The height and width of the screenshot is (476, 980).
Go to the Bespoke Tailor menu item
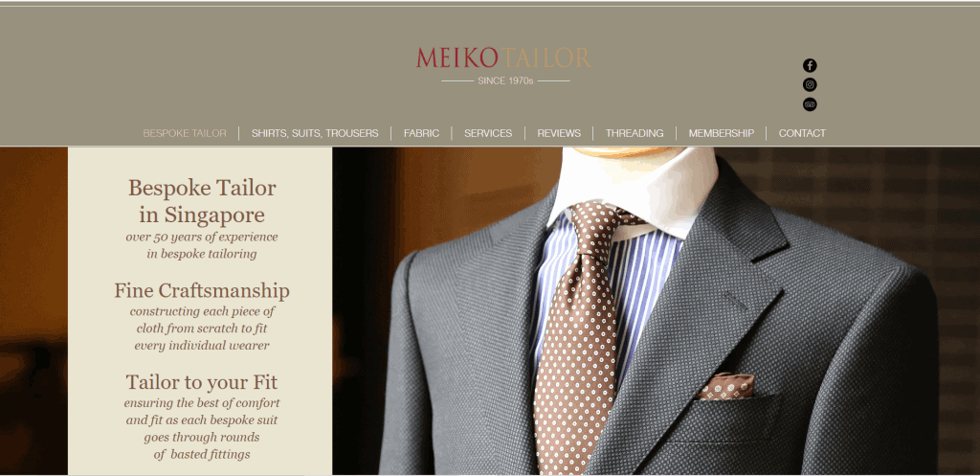185,133
